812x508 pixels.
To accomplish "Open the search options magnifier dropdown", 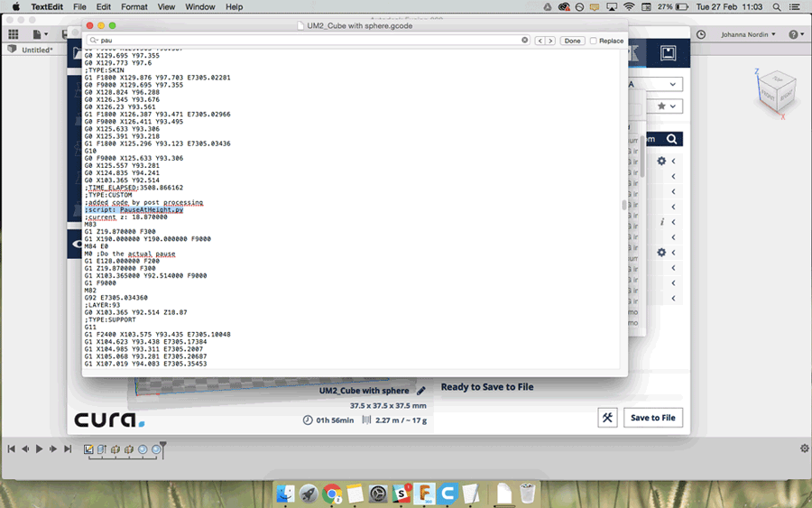I will pos(93,40).
